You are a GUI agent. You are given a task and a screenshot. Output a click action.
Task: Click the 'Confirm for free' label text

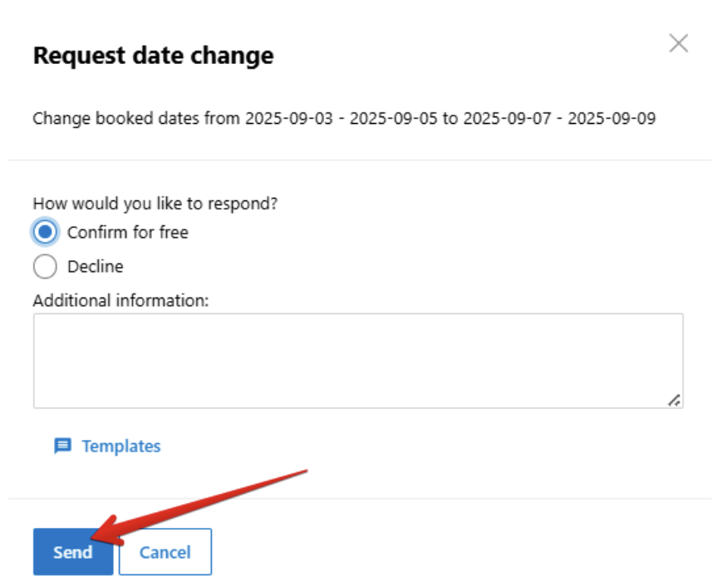[x=128, y=232]
